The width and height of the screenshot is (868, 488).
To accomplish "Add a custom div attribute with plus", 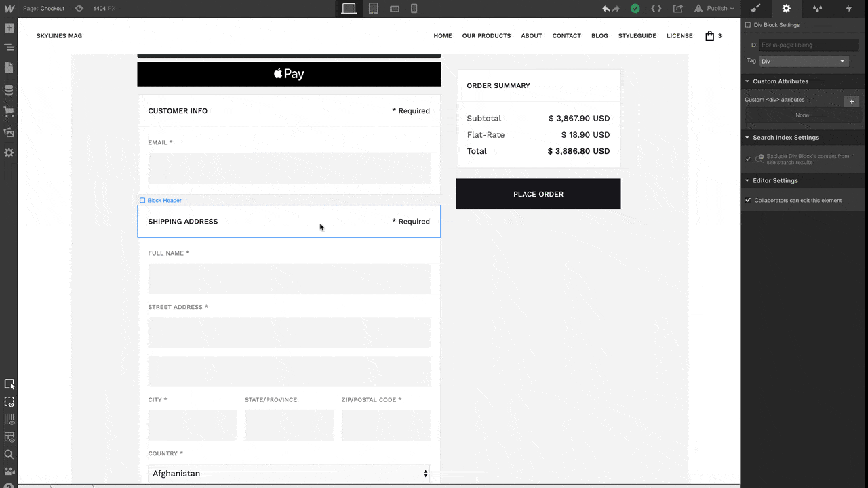I will tap(852, 102).
